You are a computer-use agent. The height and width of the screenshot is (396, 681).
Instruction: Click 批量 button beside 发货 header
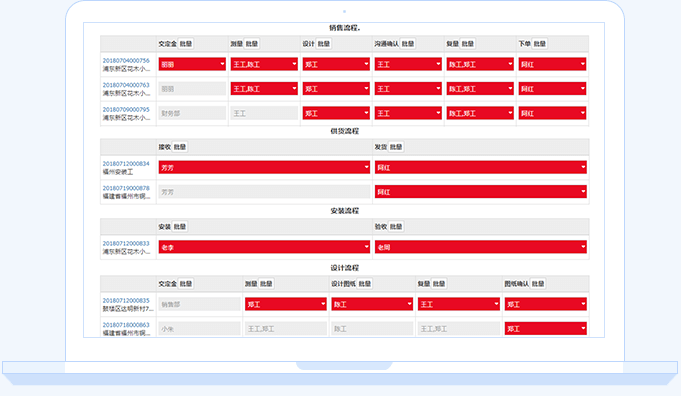click(396, 147)
